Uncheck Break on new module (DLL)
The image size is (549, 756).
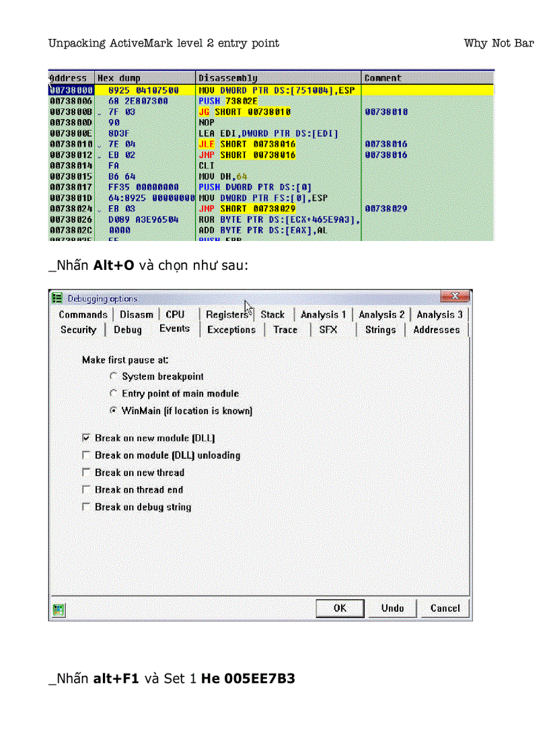click(x=86, y=438)
